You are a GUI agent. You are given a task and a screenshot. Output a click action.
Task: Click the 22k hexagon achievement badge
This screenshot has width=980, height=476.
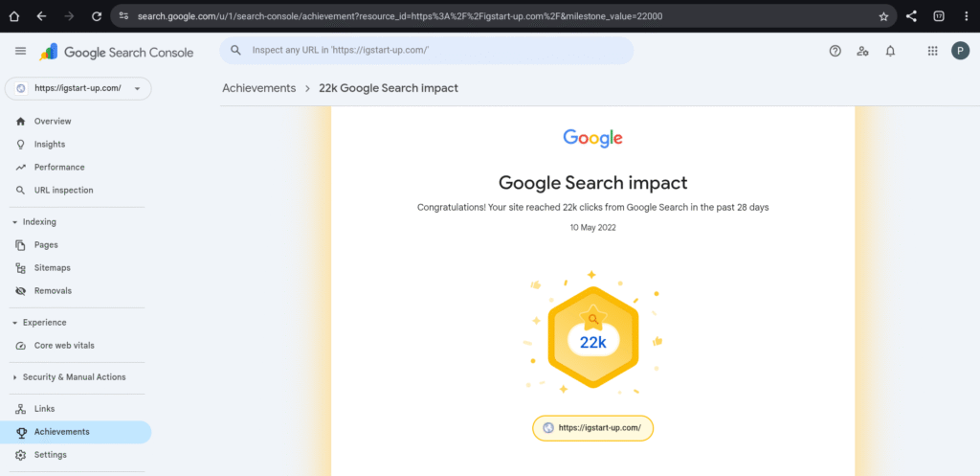click(593, 338)
